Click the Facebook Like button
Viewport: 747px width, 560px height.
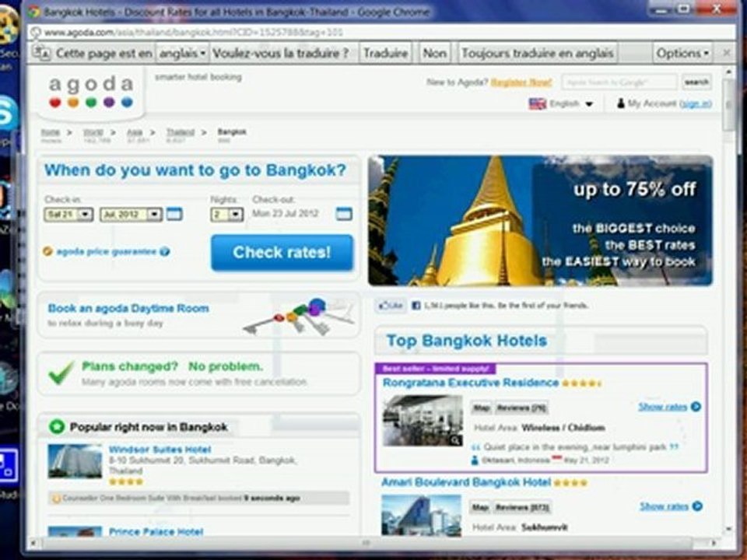391,306
